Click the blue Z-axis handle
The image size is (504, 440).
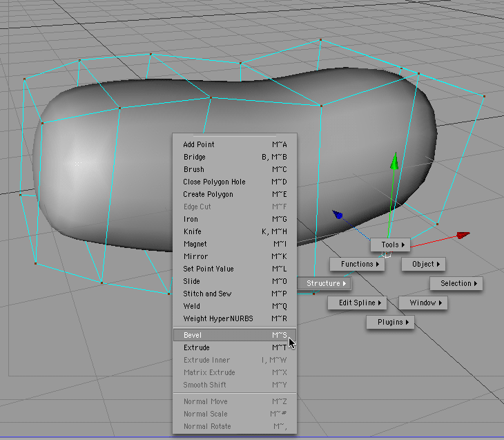(x=338, y=216)
